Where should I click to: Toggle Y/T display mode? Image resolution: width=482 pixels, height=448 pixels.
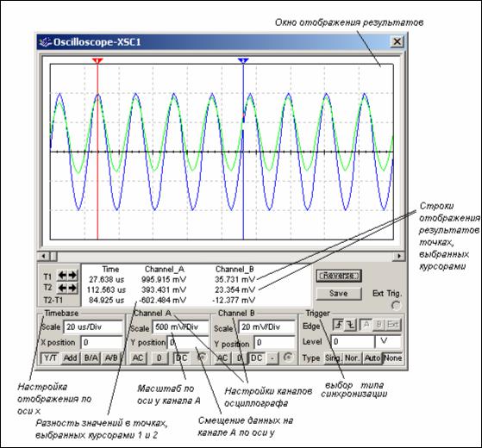(50, 358)
